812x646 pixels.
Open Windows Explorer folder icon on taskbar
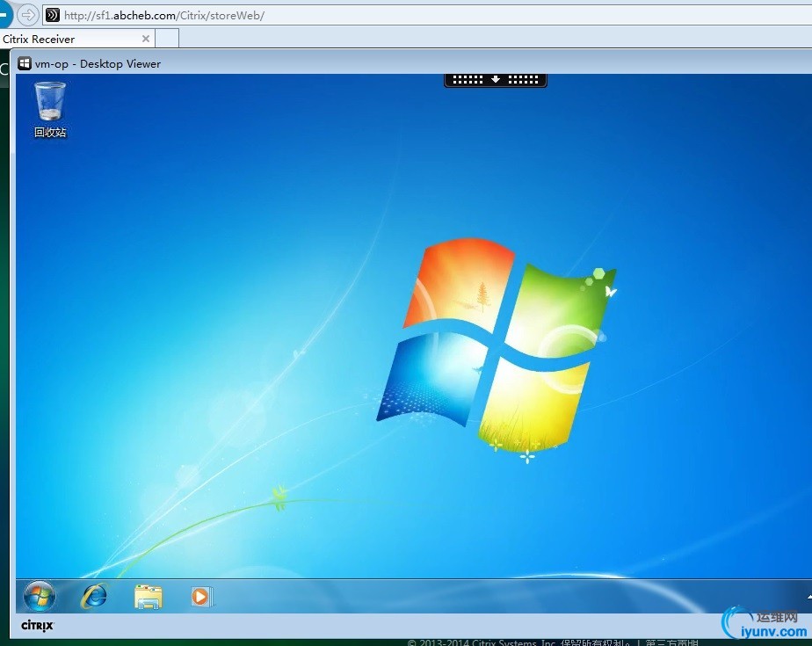pyautogui.click(x=148, y=596)
